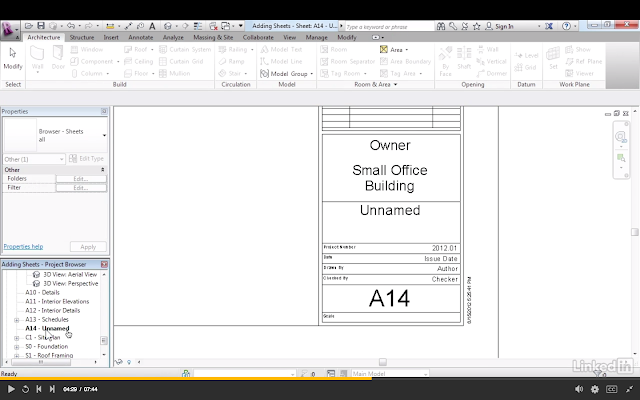Click the replay video button
This screenshot has width=640, height=400.
(x=25, y=389)
